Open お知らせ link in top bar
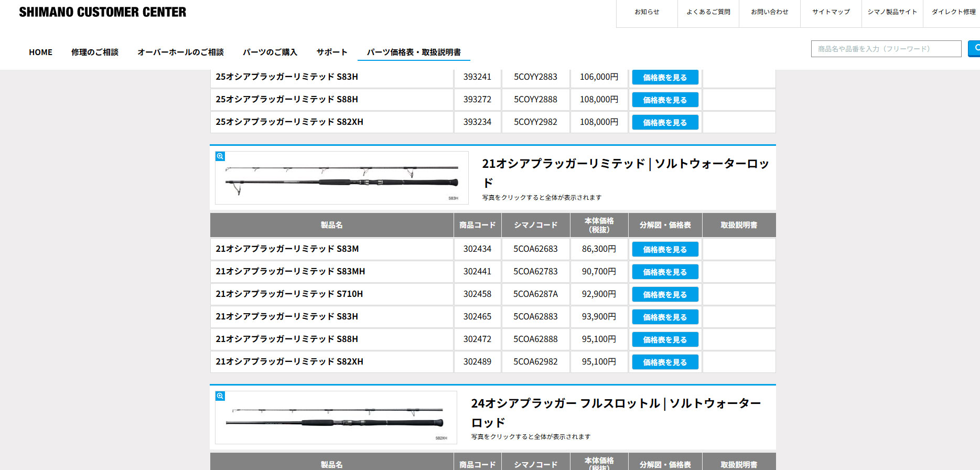 click(647, 12)
